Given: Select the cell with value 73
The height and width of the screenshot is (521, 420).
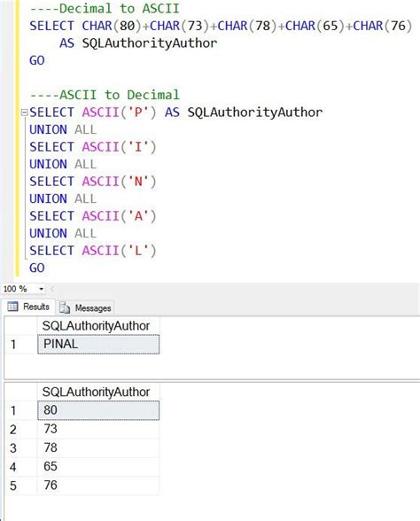Looking at the screenshot, I should 98,429.
